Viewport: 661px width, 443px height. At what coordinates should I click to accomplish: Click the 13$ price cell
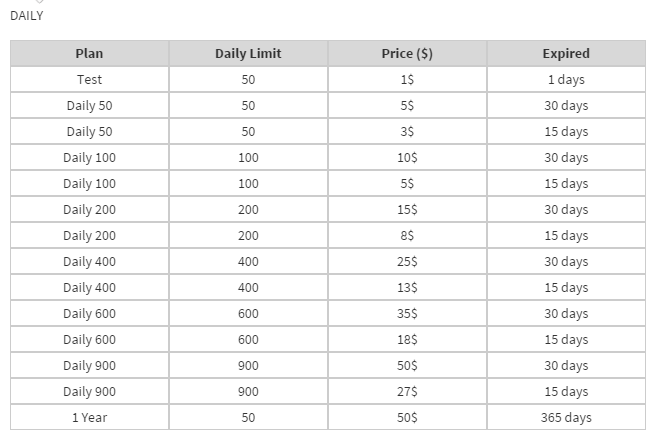click(407, 288)
